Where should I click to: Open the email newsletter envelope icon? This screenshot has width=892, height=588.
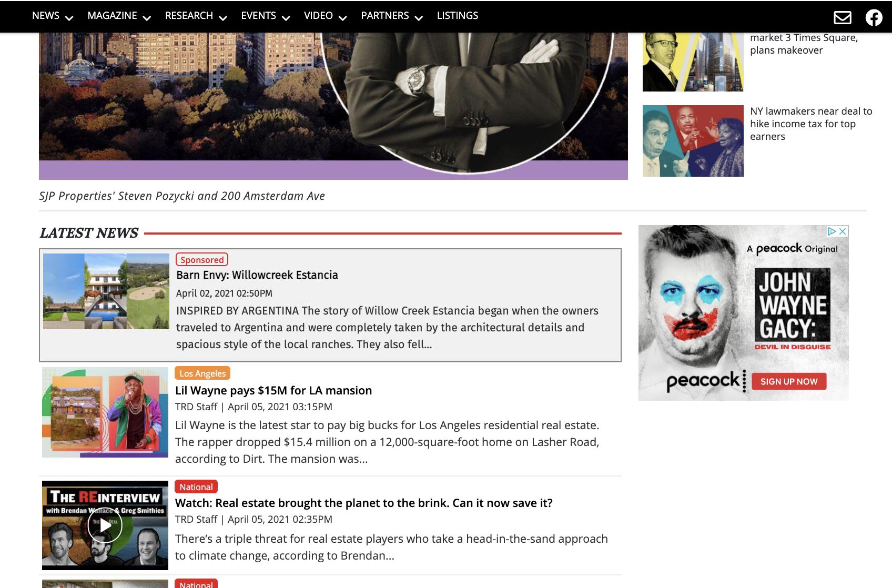[x=842, y=17]
